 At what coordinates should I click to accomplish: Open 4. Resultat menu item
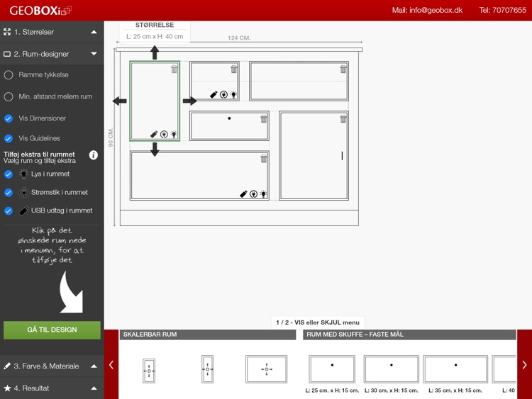(52, 388)
